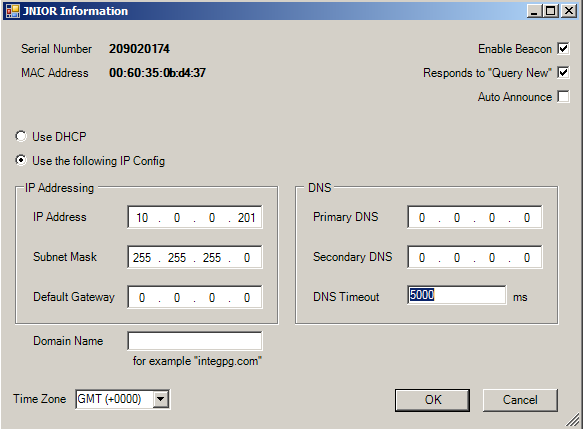This screenshot has height=429, width=583.
Task: Enable the Auto Announce checkbox
Action: [563, 97]
